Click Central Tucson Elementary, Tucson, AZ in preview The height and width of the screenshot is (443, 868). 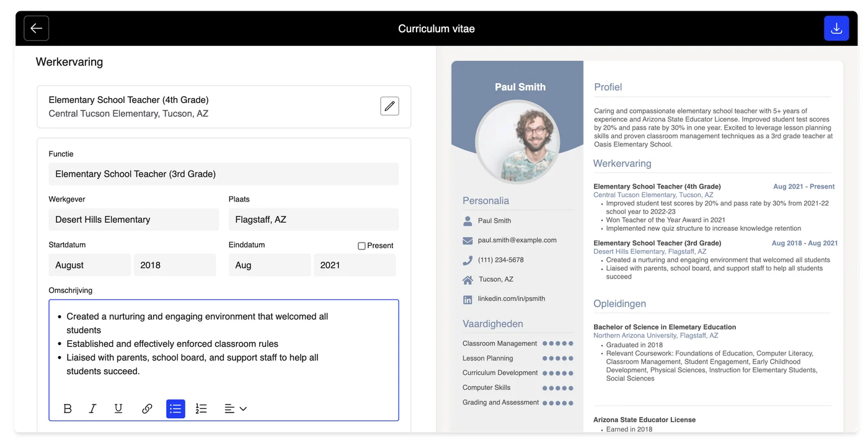pos(653,195)
